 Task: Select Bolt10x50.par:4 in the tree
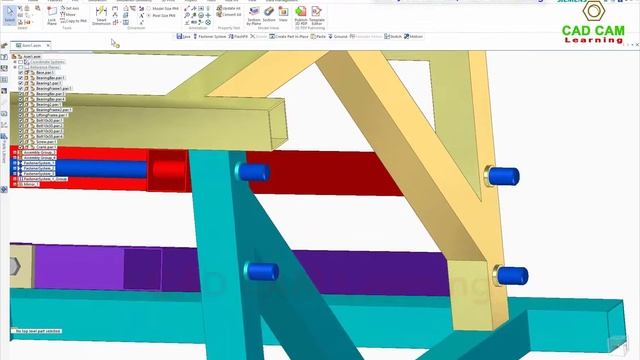tap(49, 136)
